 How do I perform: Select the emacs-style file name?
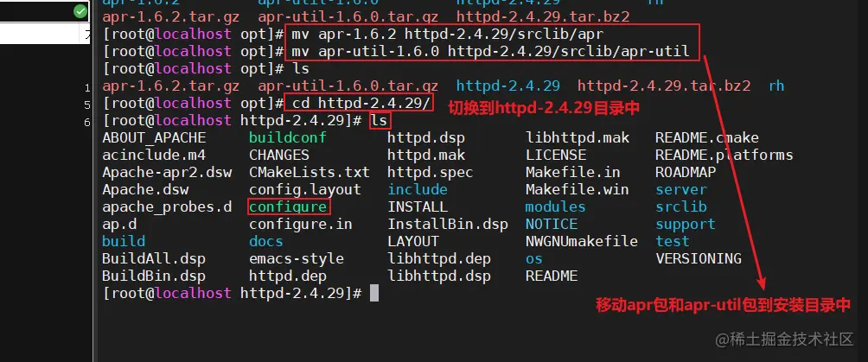297,258
